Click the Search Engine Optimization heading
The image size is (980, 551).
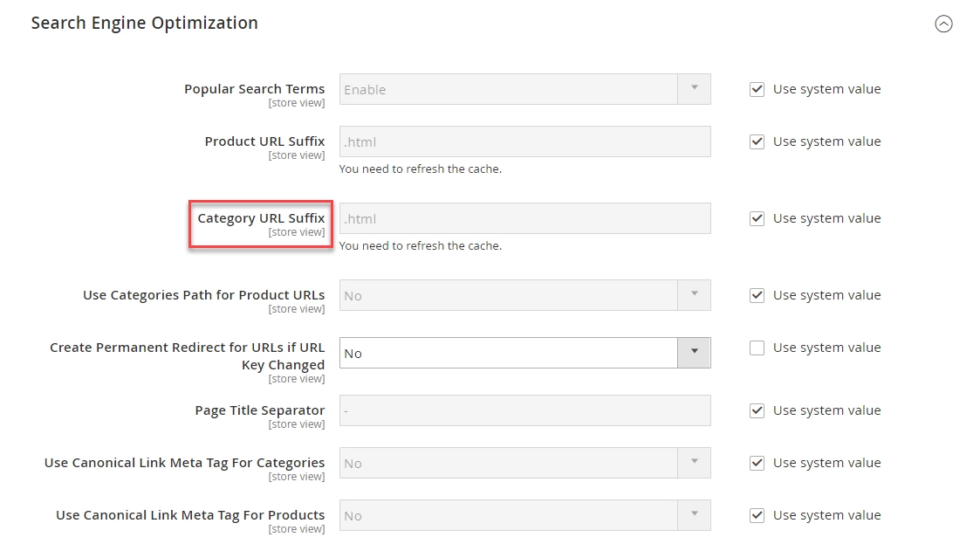(144, 24)
